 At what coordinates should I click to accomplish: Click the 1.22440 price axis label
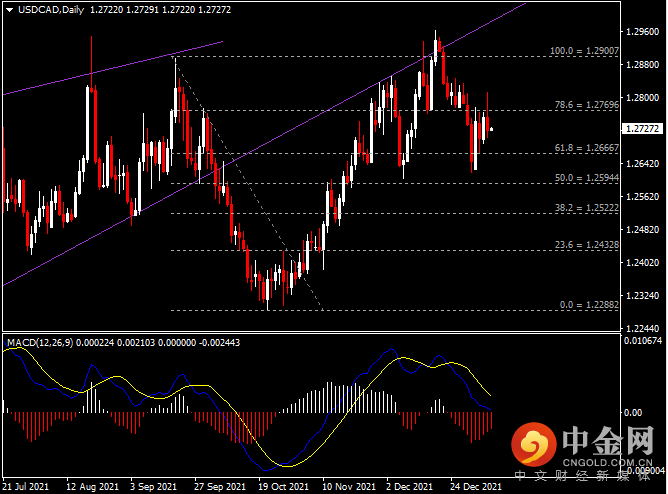pyautogui.click(x=642, y=329)
